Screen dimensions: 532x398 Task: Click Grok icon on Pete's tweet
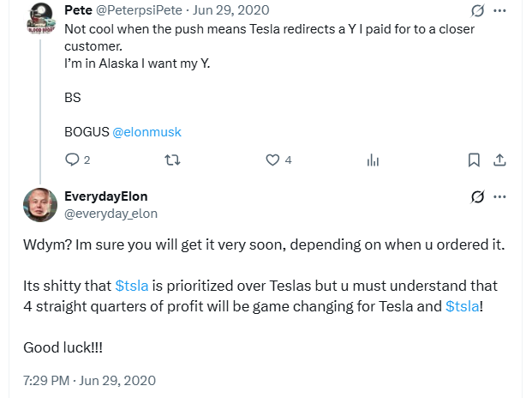tap(478, 11)
